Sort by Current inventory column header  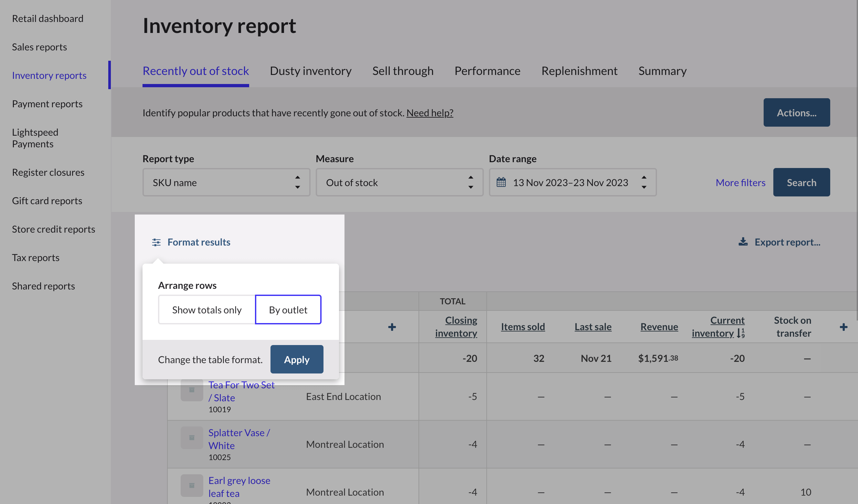718,327
